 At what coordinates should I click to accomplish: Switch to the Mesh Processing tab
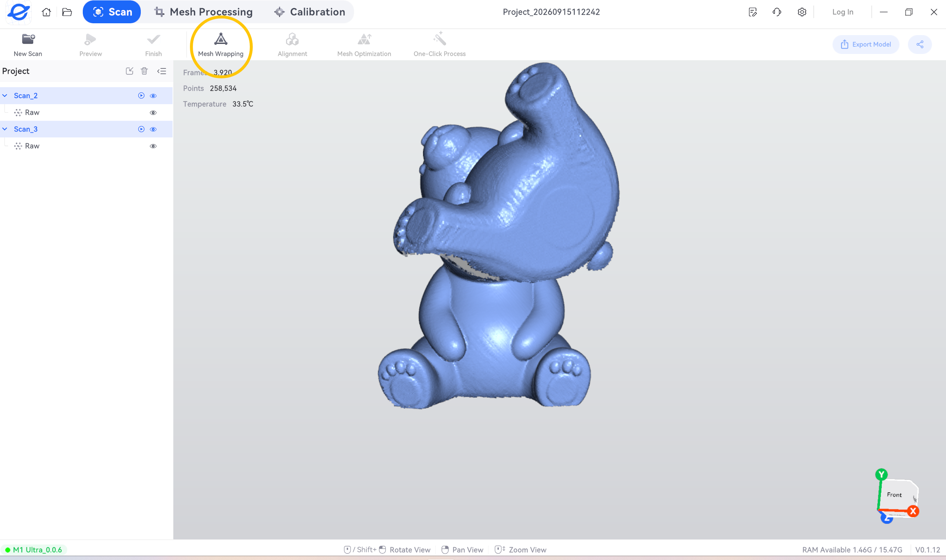203,12
